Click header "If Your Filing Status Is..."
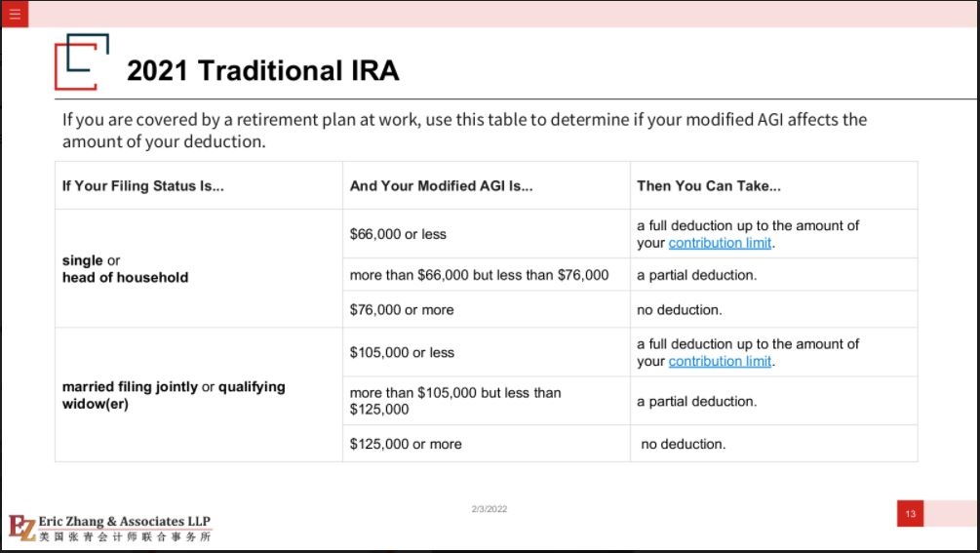This screenshot has height=553, width=980. (143, 186)
